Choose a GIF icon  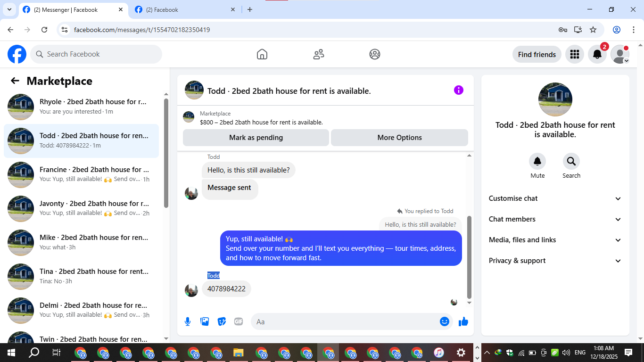point(239,321)
